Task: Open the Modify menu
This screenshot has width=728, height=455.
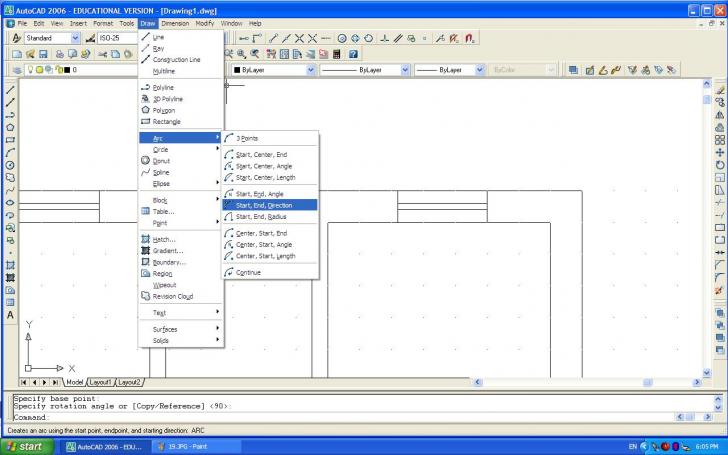Action: pos(205,23)
